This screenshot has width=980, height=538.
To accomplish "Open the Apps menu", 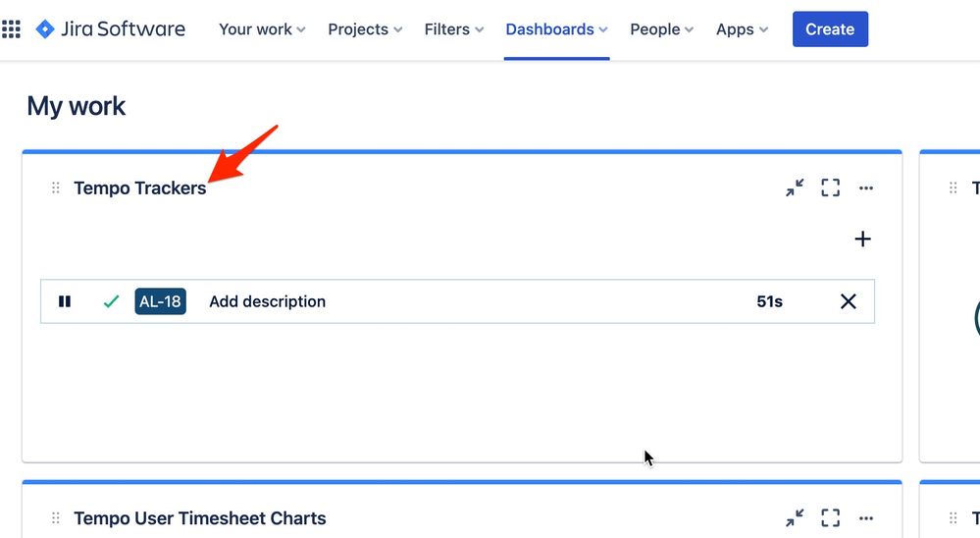I will coord(742,29).
